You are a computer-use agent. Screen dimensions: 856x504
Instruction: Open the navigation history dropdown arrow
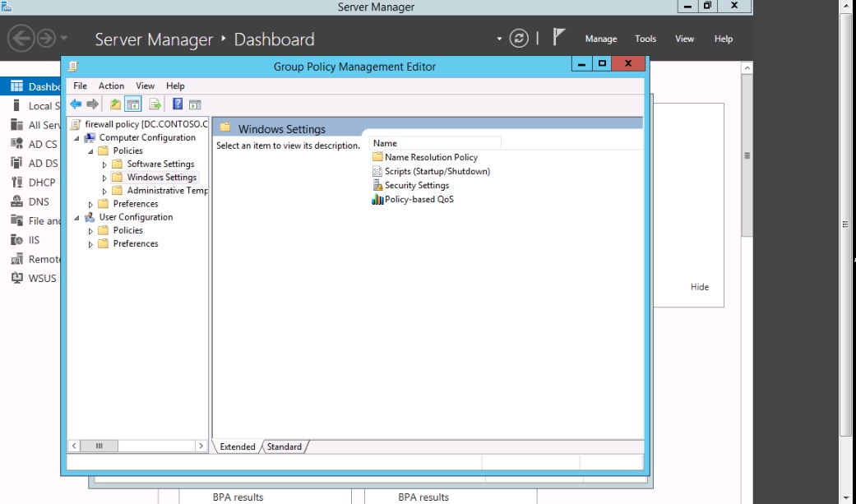(x=64, y=38)
